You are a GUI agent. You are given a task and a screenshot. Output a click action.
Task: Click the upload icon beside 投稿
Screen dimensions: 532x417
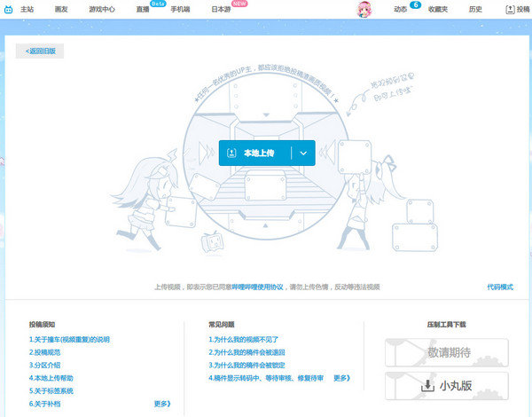tap(509, 9)
